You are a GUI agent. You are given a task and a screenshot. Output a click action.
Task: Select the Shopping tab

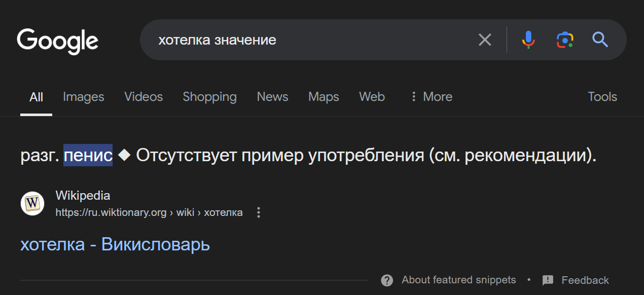coord(209,96)
